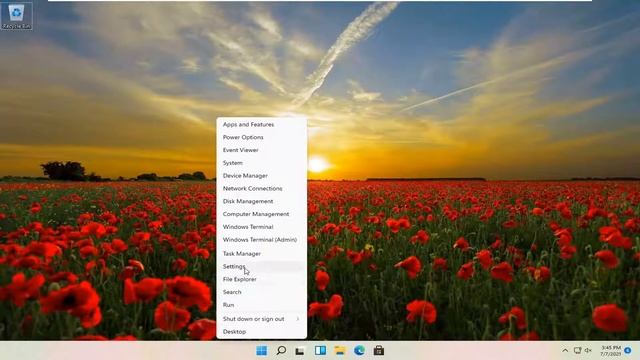640x360 pixels.
Task: Expand Shut down or sign out submenu
Action: [x=262, y=319]
